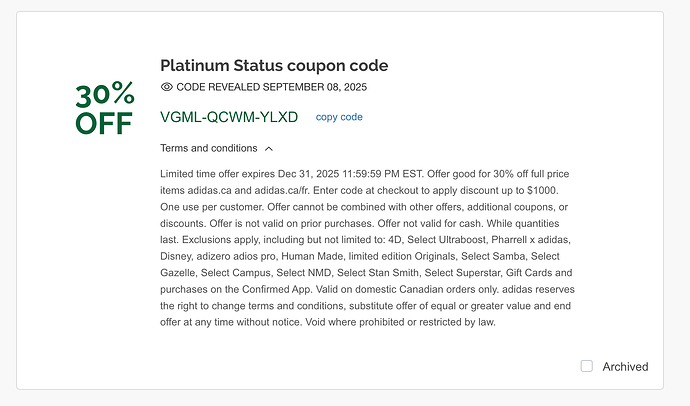Click the chevron next to Terms and conditions
This screenshot has width=690, height=406.
[x=269, y=148]
